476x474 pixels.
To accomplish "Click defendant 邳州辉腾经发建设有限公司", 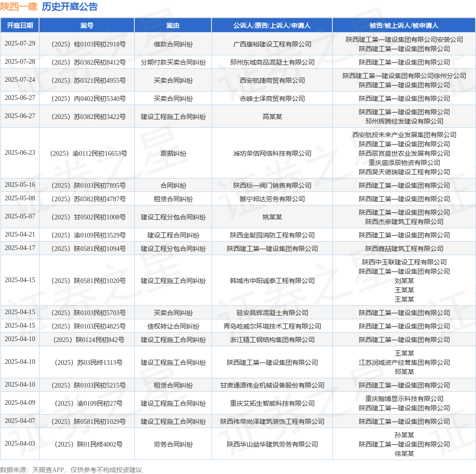I will (x=404, y=121).
